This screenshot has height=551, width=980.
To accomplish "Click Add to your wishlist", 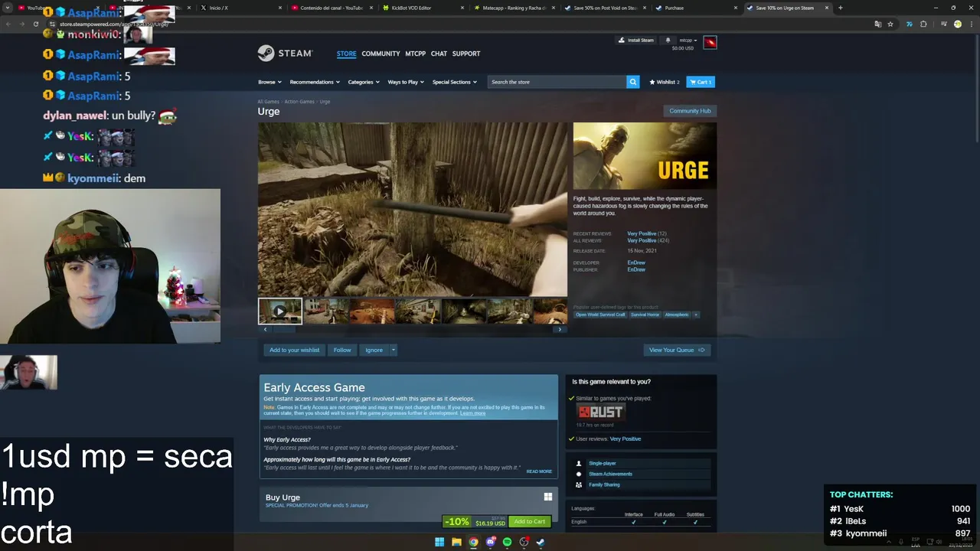I will point(294,350).
